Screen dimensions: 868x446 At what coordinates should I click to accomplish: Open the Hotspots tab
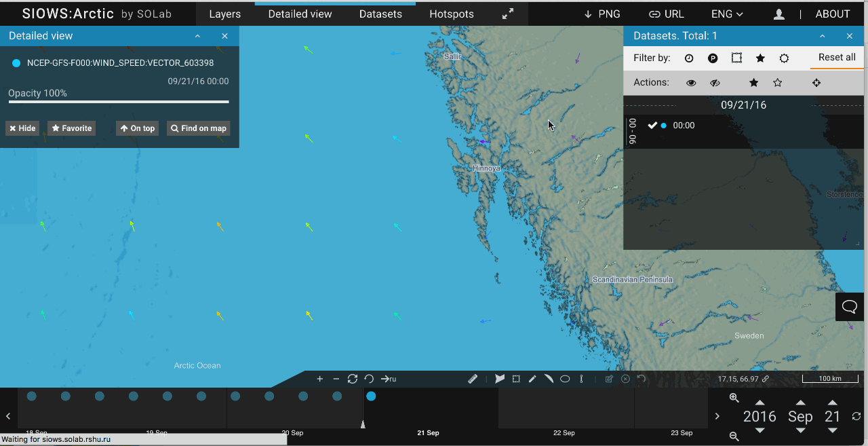452,14
